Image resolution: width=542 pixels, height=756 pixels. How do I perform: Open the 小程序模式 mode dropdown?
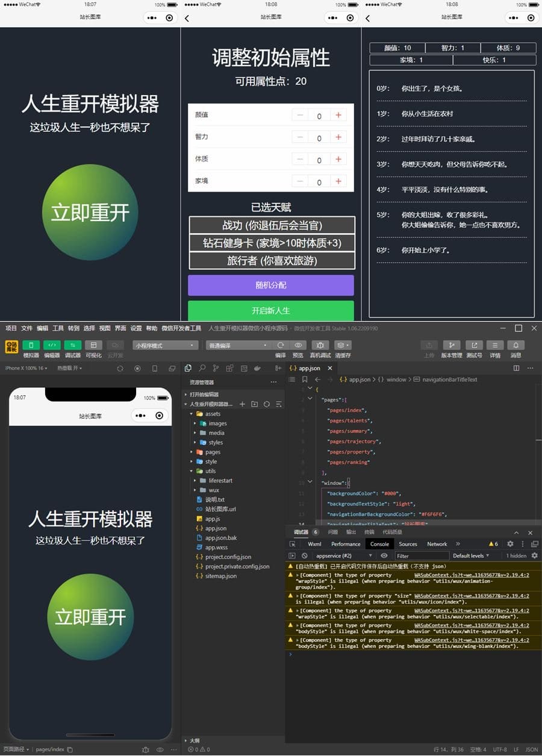tap(164, 345)
